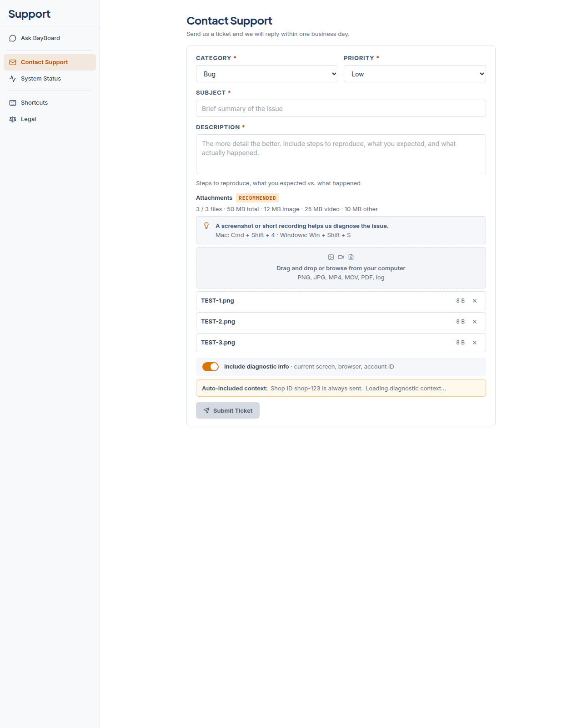
Task: Click the Shortcuts keyboard icon
Action: (x=13, y=103)
